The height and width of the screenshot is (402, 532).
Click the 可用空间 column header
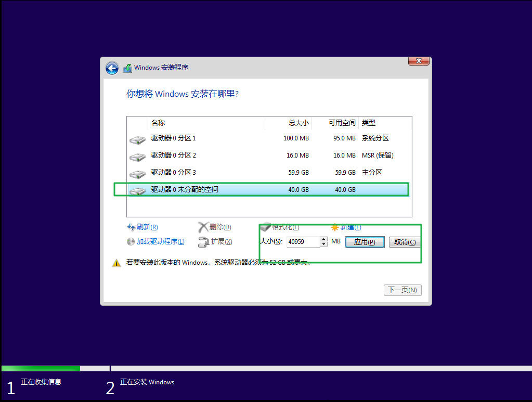(335, 123)
